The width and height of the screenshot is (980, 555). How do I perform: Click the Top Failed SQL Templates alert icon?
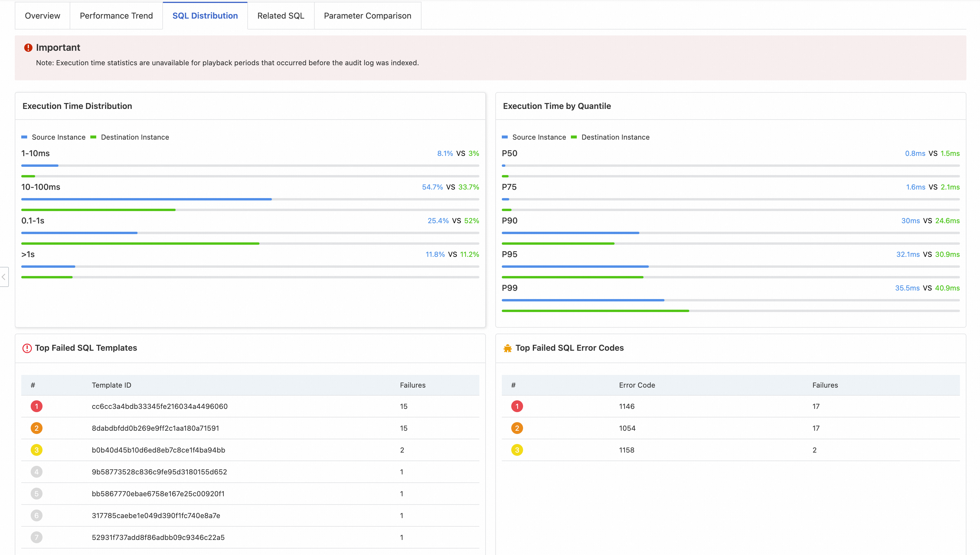click(27, 348)
